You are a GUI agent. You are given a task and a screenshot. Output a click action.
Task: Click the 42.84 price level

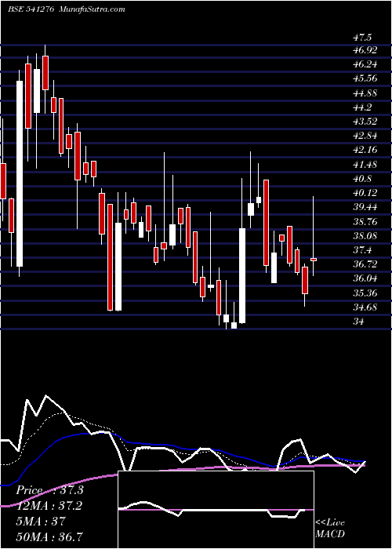click(365, 136)
